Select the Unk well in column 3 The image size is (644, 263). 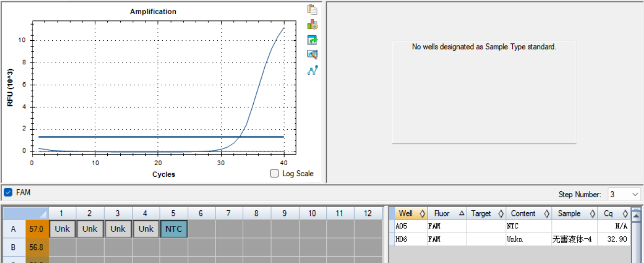[118, 228]
